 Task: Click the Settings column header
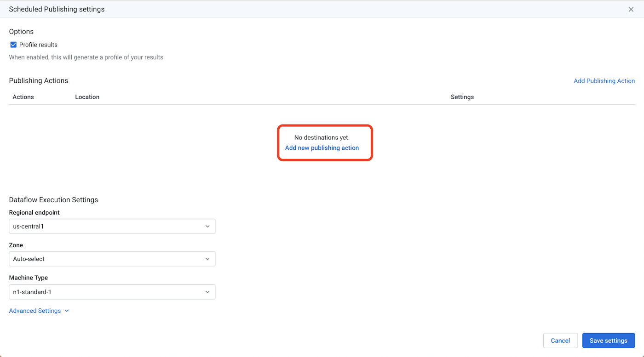[x=462, y=97]
